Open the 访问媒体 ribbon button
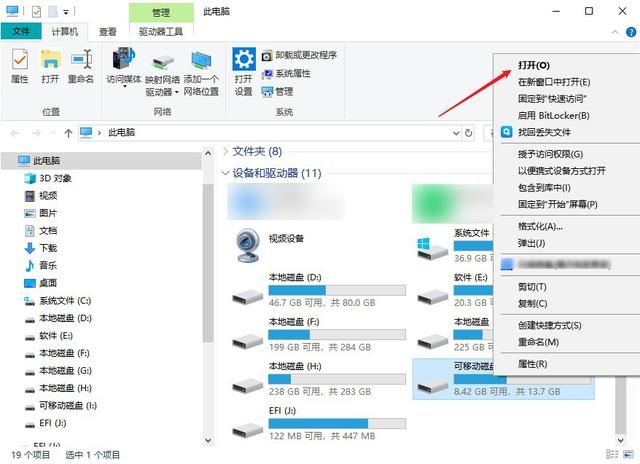 [x=124, y=68]
